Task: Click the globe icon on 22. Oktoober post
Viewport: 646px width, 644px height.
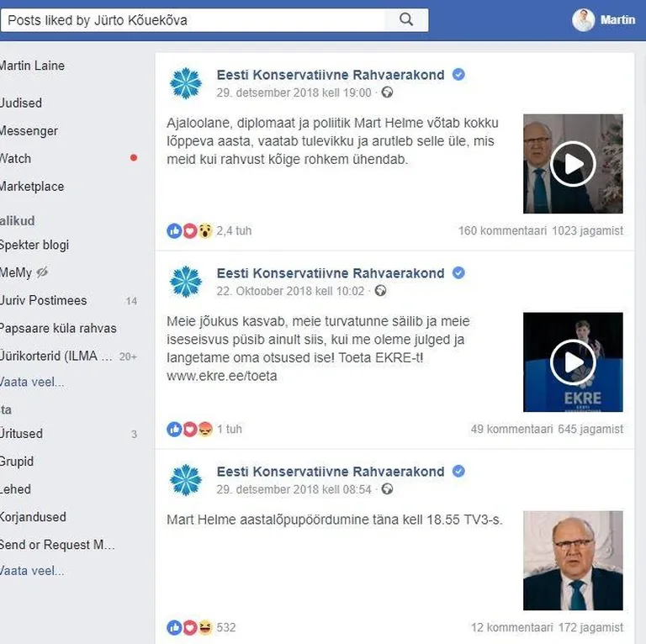Action: coord(380,291)
